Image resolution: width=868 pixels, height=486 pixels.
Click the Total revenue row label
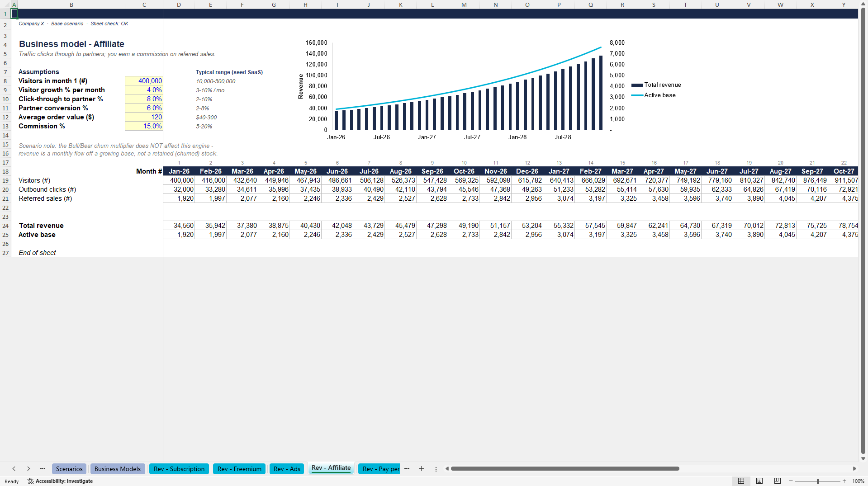(41, 226)
